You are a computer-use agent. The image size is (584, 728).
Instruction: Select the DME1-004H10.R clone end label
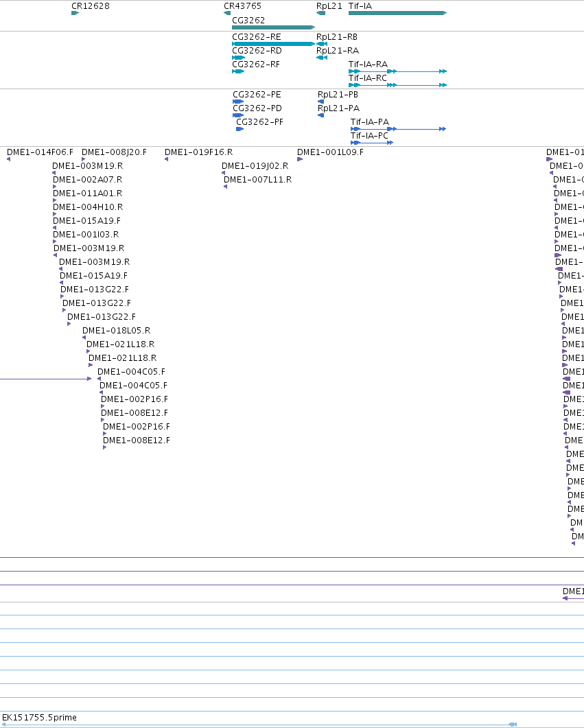89,207
